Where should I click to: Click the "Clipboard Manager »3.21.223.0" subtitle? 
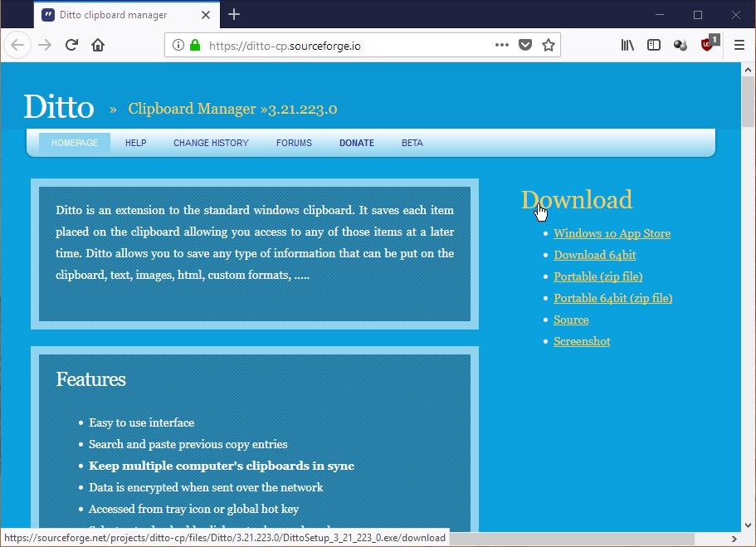click(x=232, y=109)
